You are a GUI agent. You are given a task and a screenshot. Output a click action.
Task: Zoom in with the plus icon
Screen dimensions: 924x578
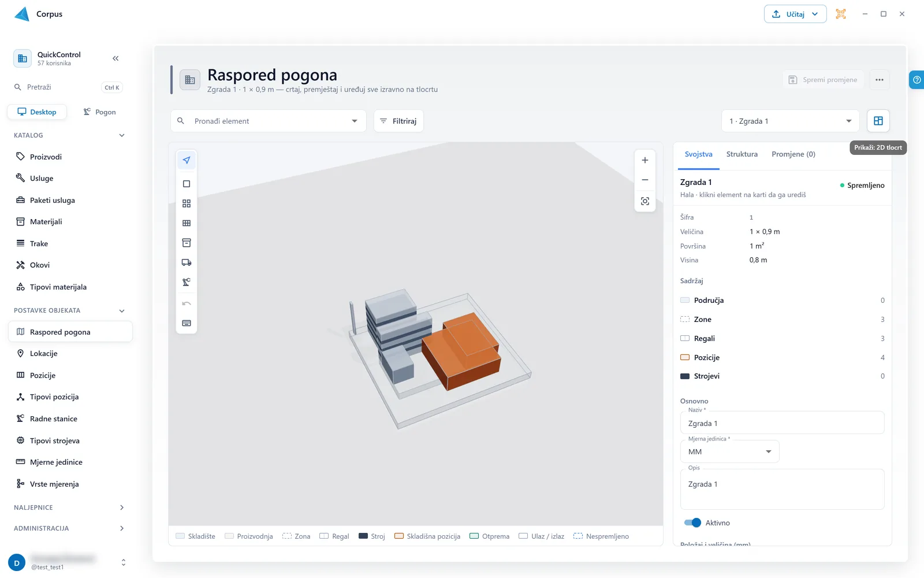[645, 160]
